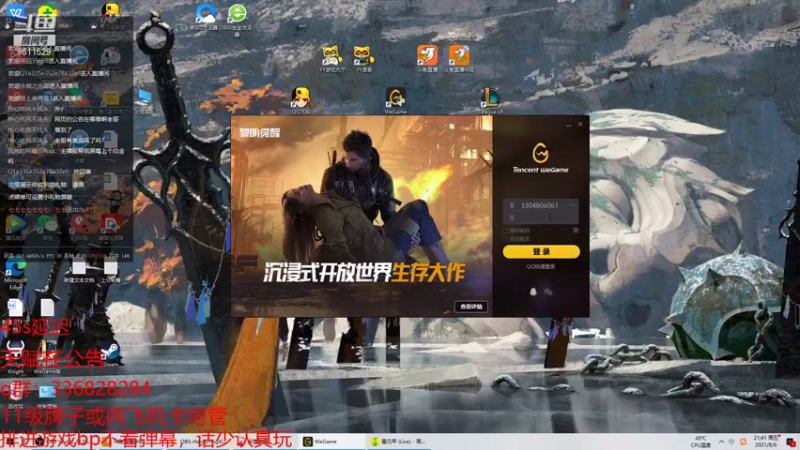Click the OBS taskbar button
The width and height of the screenshot is (800, 450).
tap(199, 441)
